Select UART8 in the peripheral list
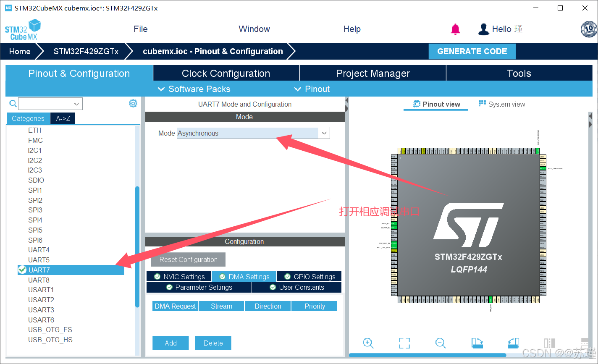The image size is (598, 364). (x=39, y=280)
